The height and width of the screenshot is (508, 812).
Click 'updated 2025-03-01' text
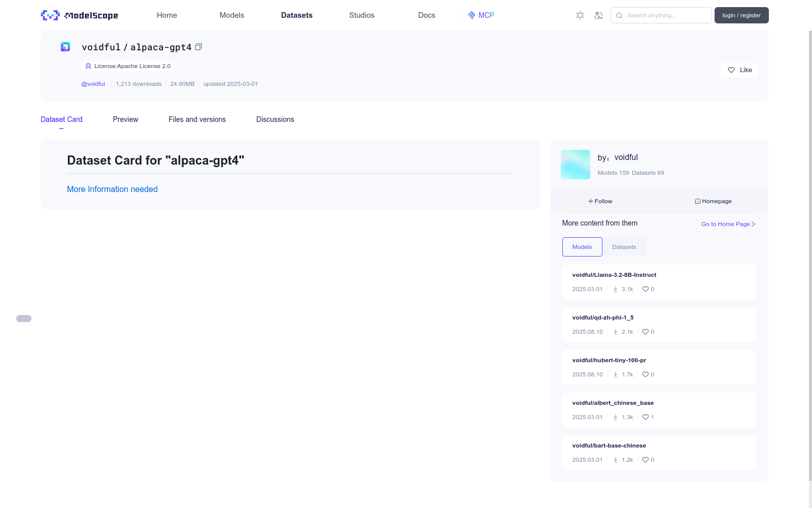point(230,84)
